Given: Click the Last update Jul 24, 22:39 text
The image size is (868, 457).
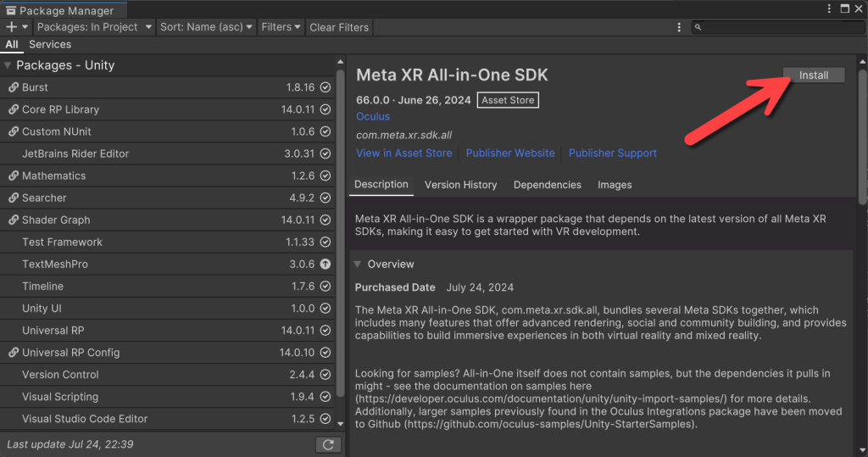Looking at the screenshot, I should coord(70,444).
